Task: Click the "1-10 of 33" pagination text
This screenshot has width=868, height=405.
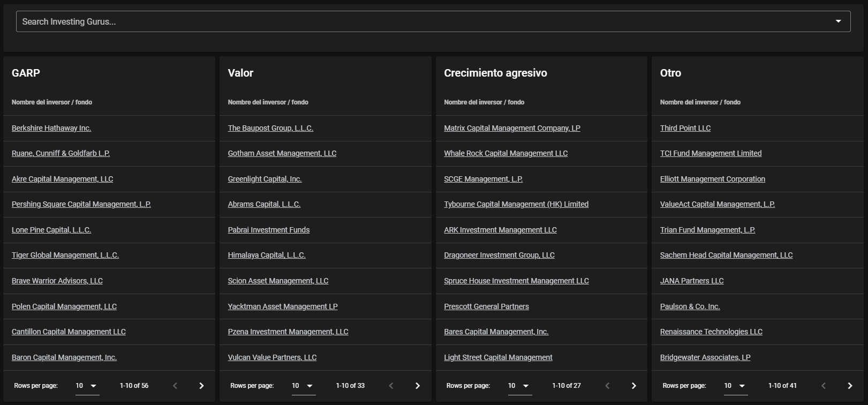Action: coord(350,386)
